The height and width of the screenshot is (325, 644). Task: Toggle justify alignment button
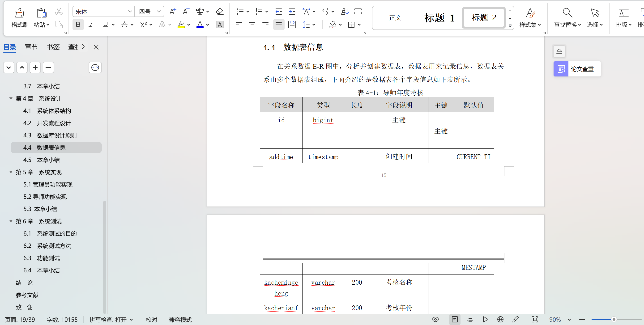(278, 25)
